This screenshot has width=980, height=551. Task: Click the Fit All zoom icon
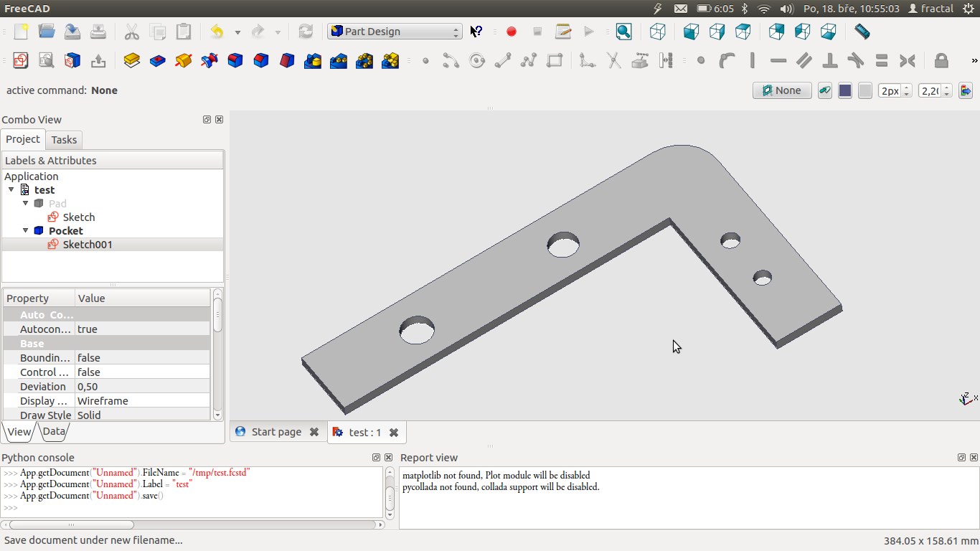coord(623,32)
